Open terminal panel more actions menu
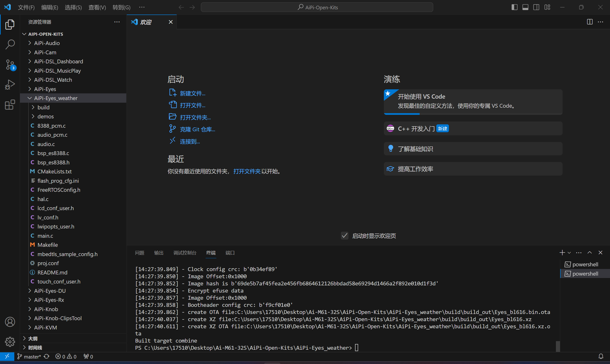Image resolution: width=610 pixels, height=364 pixels. click(579, 253)
